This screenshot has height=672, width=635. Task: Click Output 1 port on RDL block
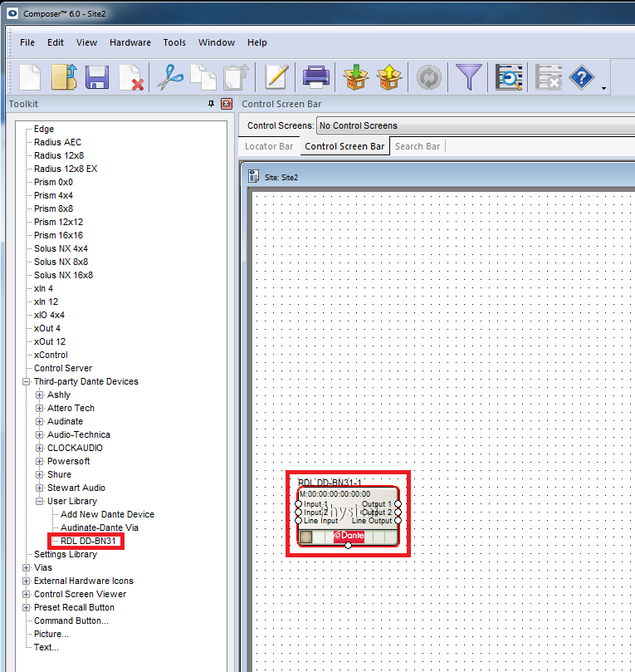tap(398, 504)
